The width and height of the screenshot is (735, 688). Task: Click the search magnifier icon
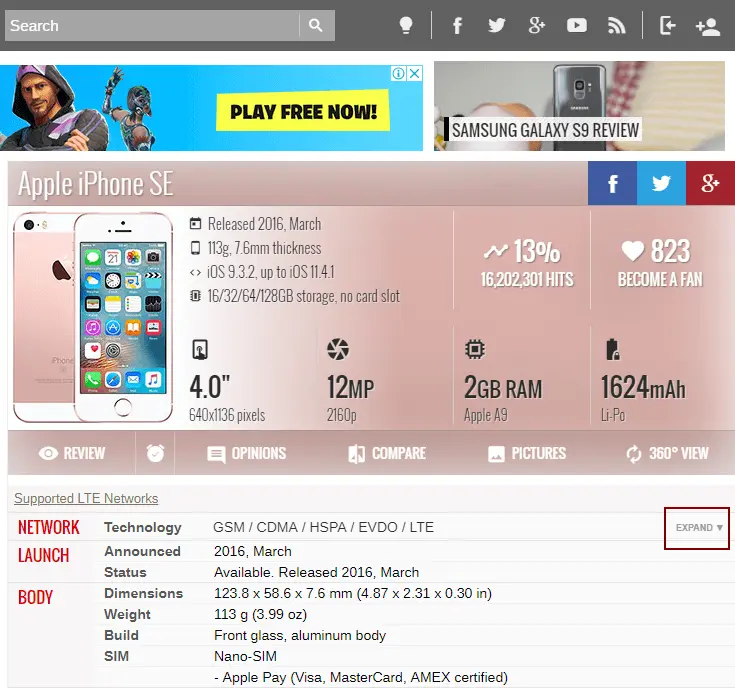316,25
